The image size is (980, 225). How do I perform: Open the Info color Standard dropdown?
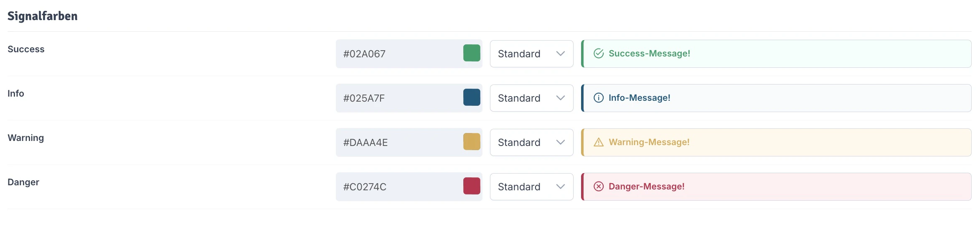click(x=531, y=98)
